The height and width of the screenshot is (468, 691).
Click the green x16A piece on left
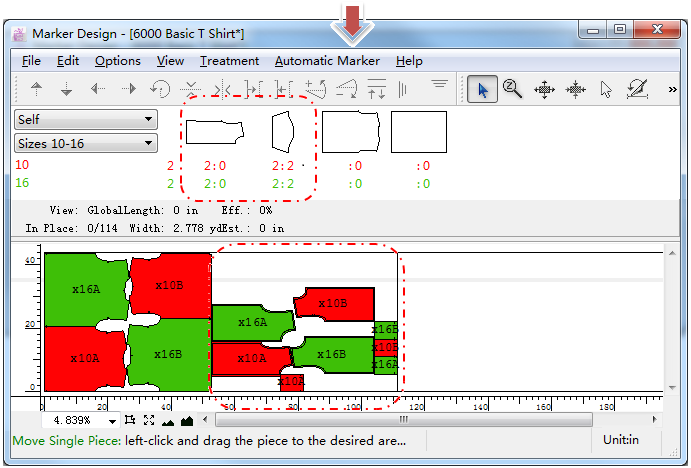coord(86,288)
